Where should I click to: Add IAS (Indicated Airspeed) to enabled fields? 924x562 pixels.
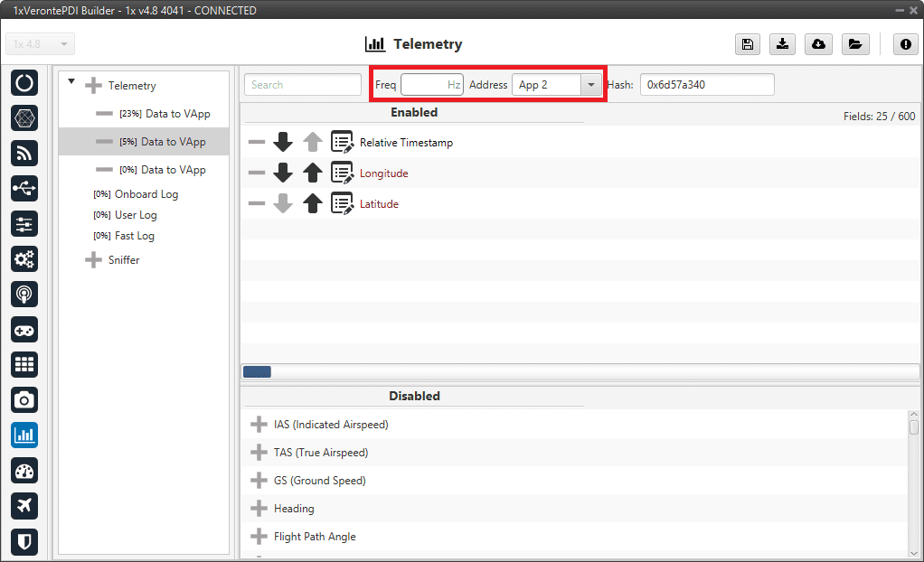click(259, 424)
